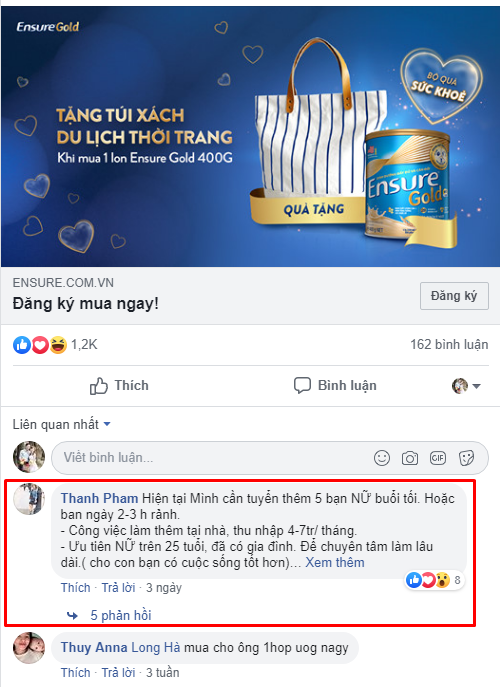Click the Ensure Gold ad banner image

tap(250, 137)
